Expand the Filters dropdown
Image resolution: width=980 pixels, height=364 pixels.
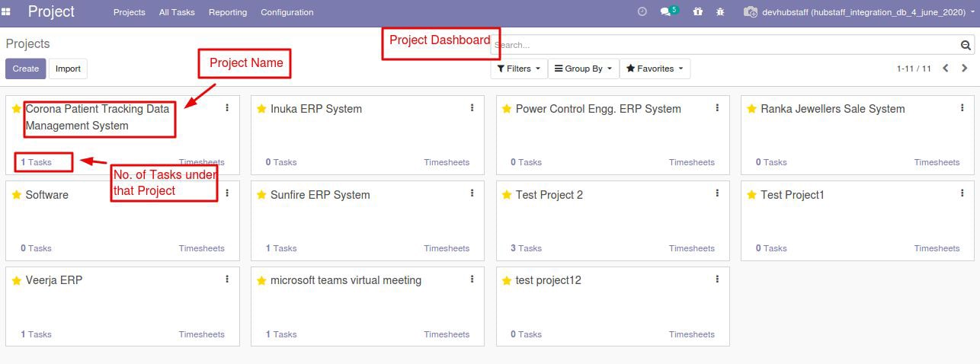(519, 69)
